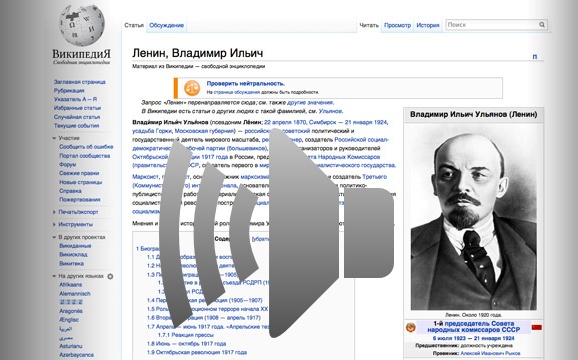This screenshot has height=360, width=578.
Task: Open странице обсуждения link in notice
Action: point(237,92)
